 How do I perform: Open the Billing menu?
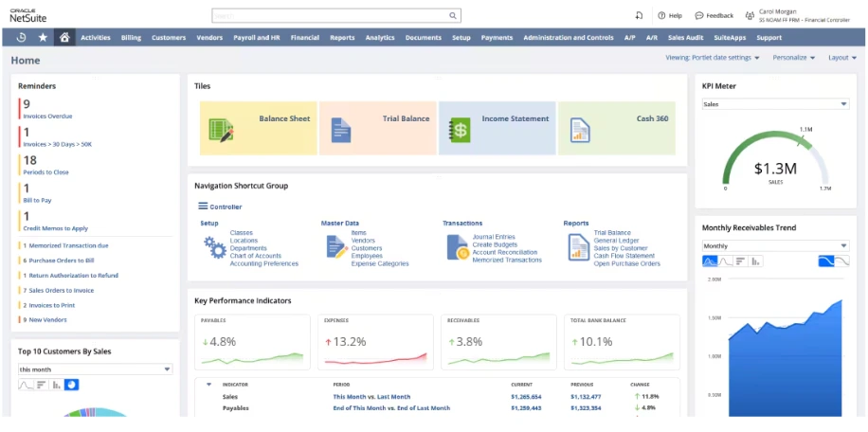131,38
